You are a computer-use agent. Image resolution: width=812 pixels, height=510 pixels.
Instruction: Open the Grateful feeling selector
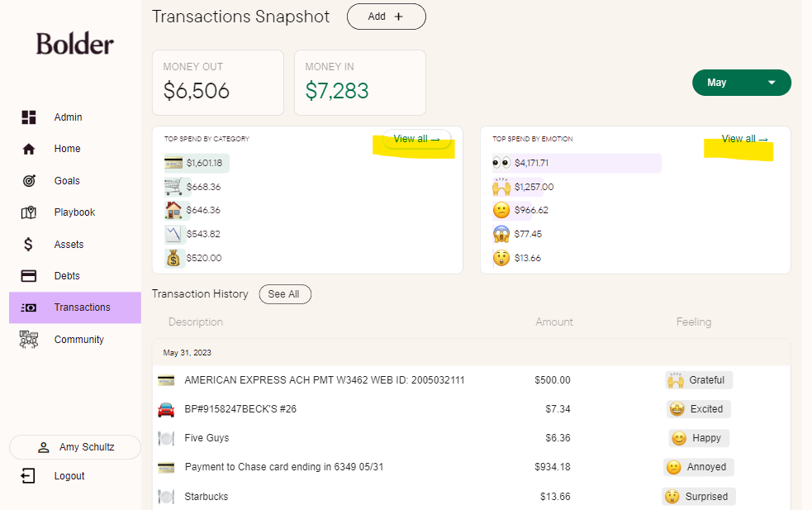(x=699, y=380)
